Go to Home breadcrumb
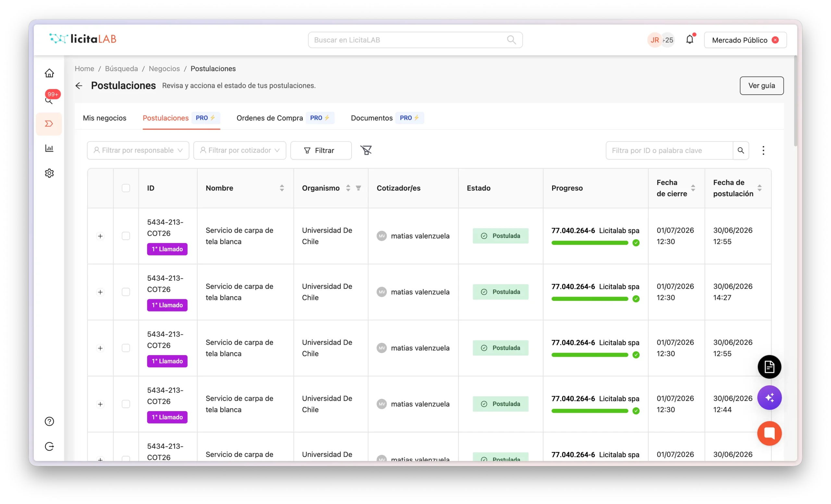The image size is (831, 504). point(84,68)
